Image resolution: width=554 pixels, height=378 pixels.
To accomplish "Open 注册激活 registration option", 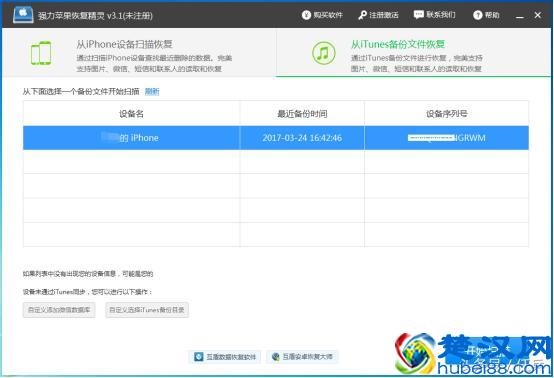I will [378, 15].
